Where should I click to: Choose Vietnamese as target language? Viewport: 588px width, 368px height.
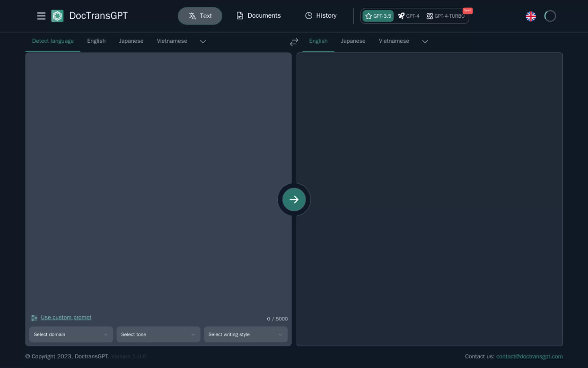(x=394, y=41)
